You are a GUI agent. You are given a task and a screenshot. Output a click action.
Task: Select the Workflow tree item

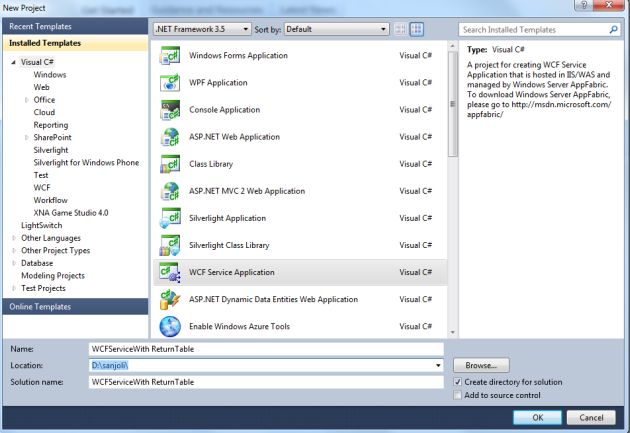coord(51,200)
